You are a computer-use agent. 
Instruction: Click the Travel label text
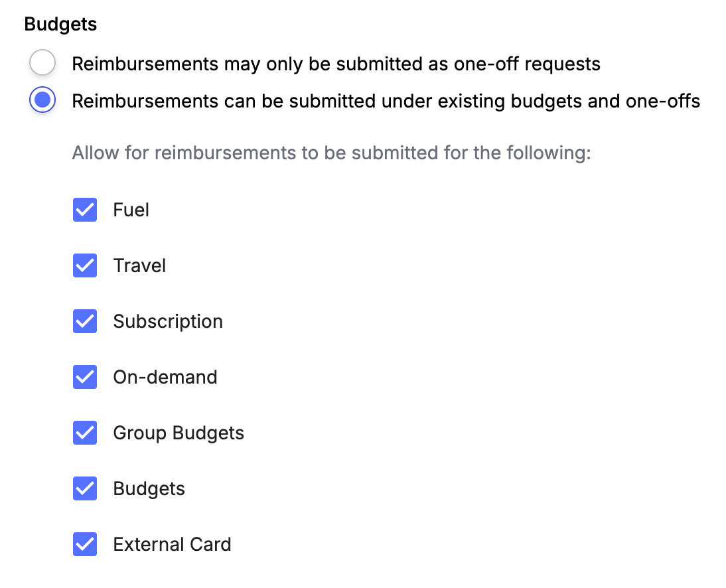pos(139,265)
